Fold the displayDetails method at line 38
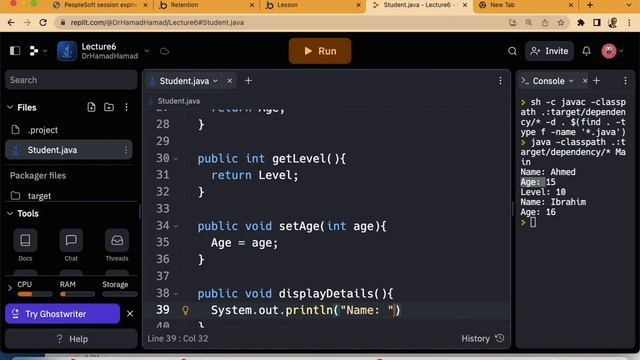The width and height of the screenshot is (640, 360). coord(176,293)
